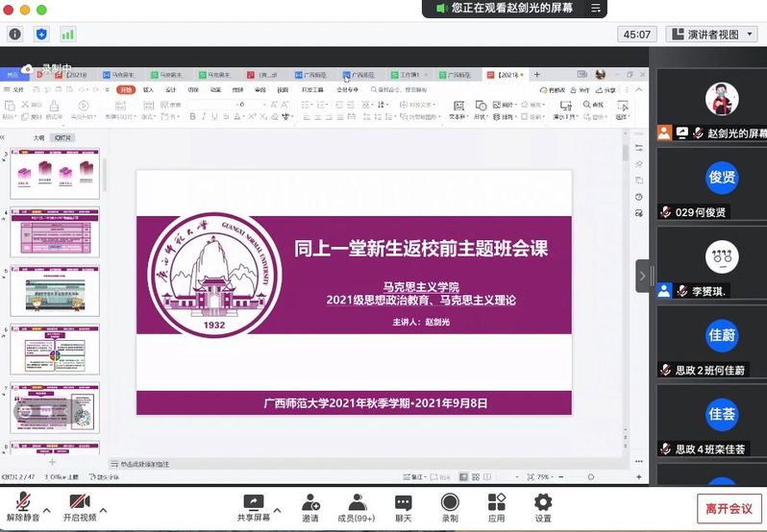Viewport: 767px width, 532px height.
Task: Click participant tile 029何俊贤
Action: pos(711,184)
